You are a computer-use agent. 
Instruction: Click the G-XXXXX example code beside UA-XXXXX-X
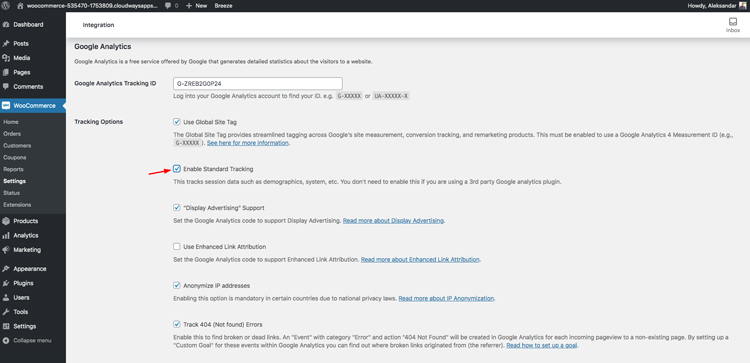(349, 96)
